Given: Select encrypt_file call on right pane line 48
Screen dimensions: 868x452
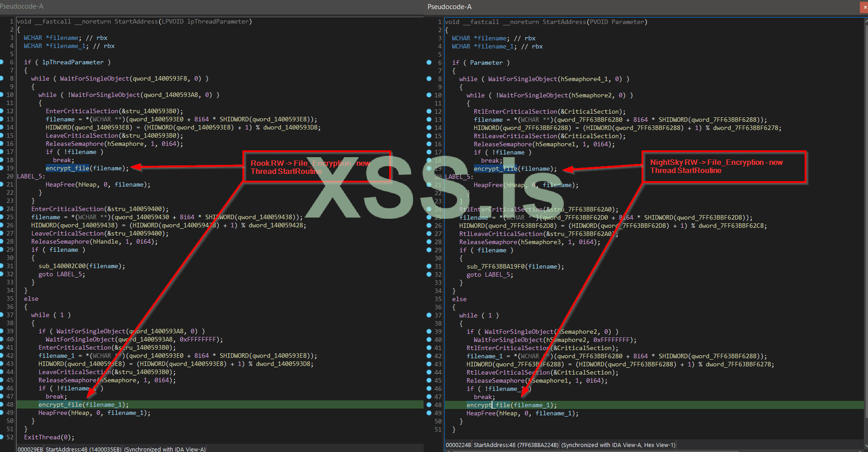Looking at the screenshot, I should (x=488, y=405).
